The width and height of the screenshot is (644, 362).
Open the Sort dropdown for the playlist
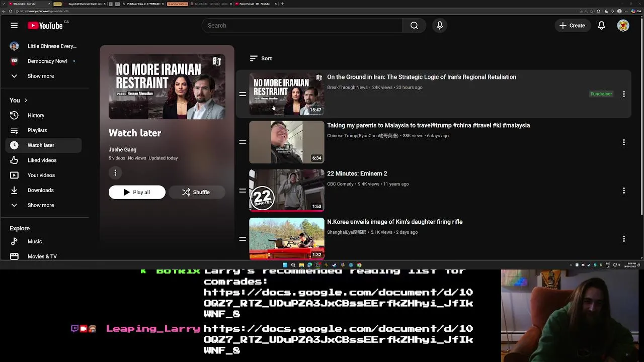click(261, 59)
